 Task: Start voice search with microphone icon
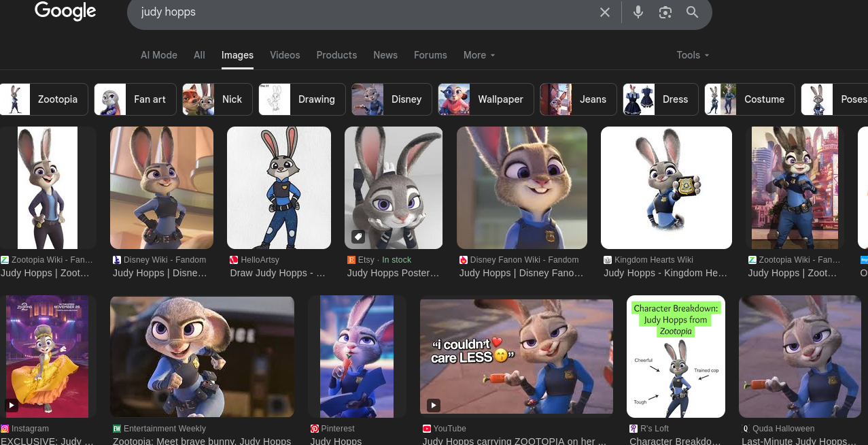(x=638, y=12)
